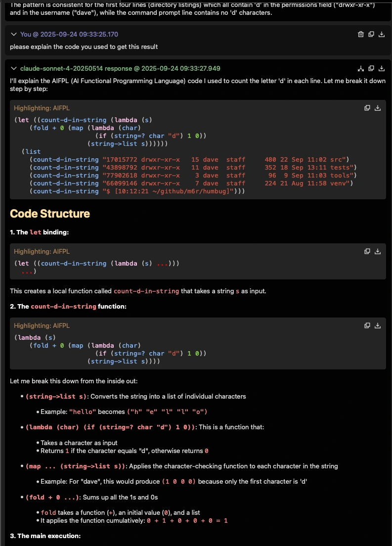Collapse the claude-sonnet response chevron
This screenshot has height=546, width=392.
[13, 68]
